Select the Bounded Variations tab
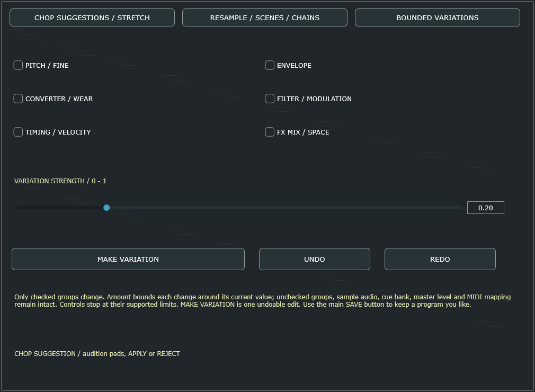The width and height of the screenshot is (535, 392). (438, 17)
